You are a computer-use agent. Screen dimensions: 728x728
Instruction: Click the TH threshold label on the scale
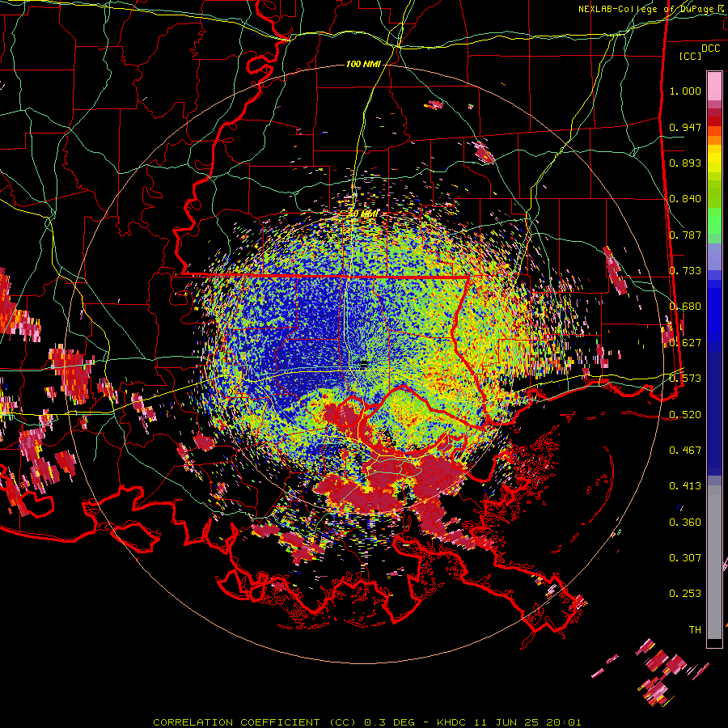coord(695,629)
